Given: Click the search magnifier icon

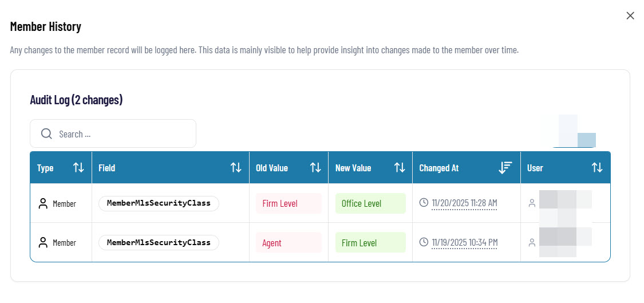Looking at the screenshot, I should [46, 133].
